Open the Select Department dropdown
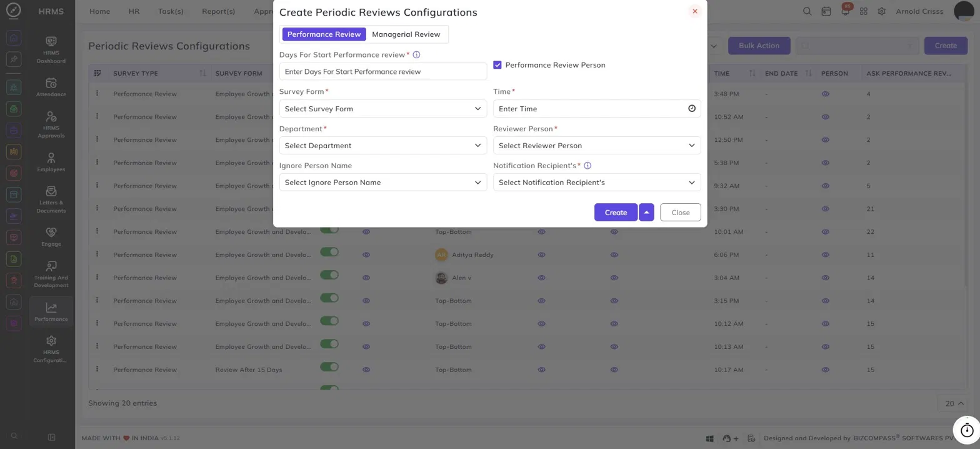Screen dimensions: 980x449 [383, 145]
